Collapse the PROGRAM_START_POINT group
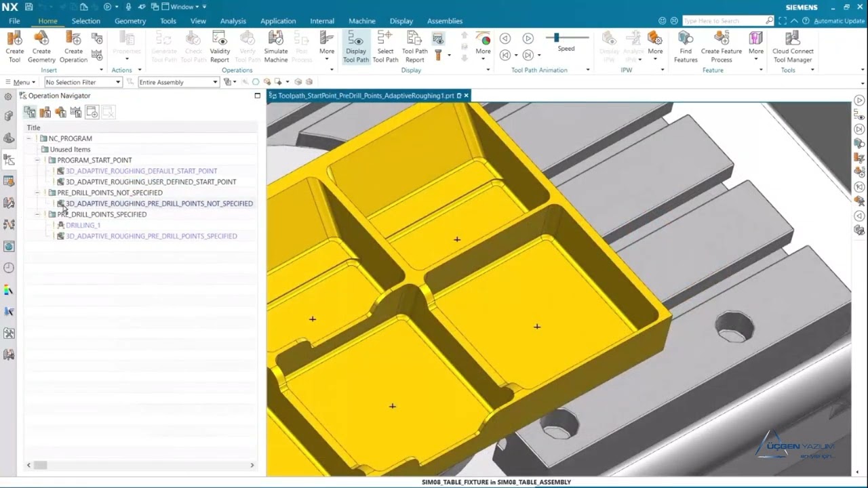Screen dimensions: 868x488 pos(38,160)
